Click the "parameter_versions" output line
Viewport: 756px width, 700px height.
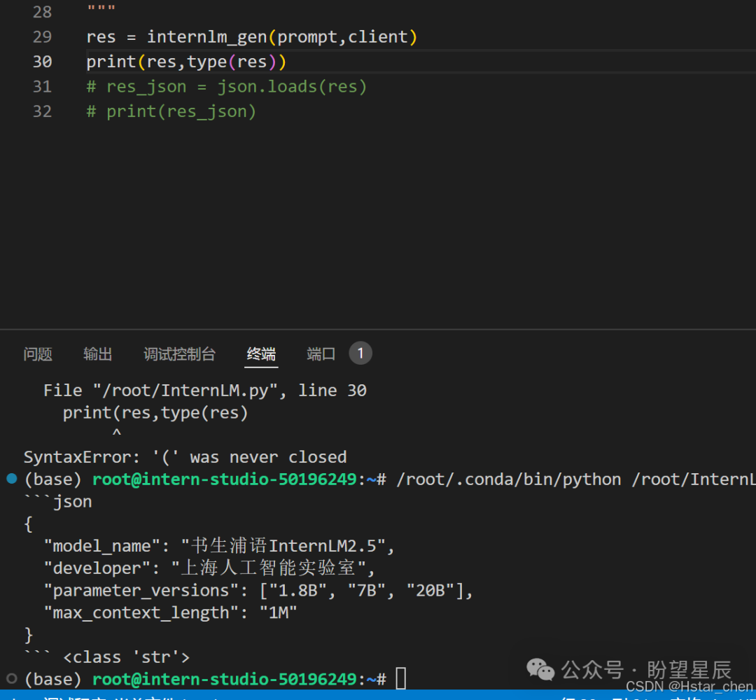click(258, 591)
